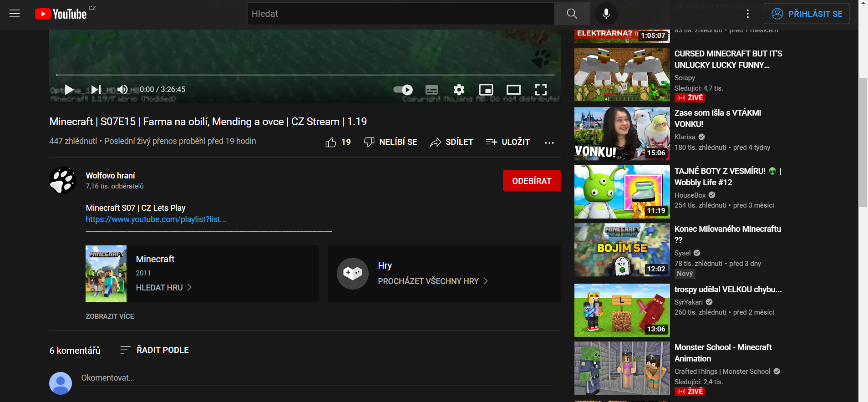The image size is (868, 402).
Task: Play the video
Action: click(69, 90)
